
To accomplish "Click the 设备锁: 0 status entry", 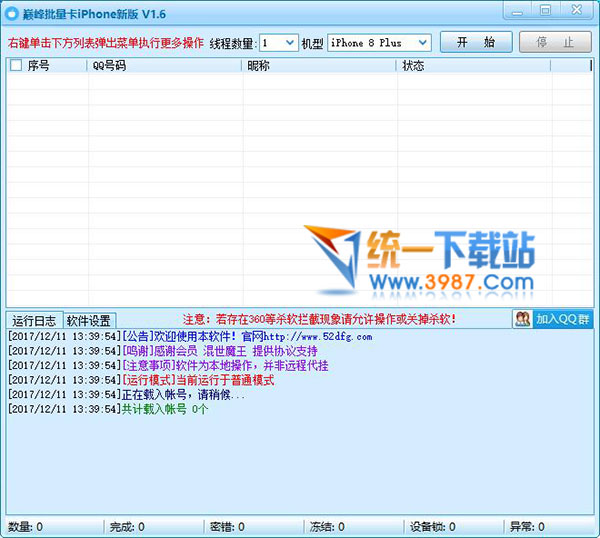I will [433, 527].
